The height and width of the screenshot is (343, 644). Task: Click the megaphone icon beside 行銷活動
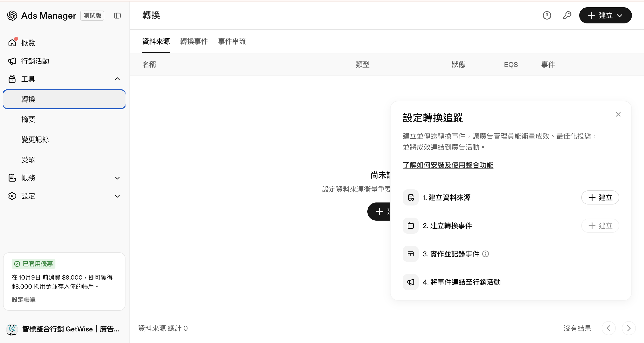pyautogui.click(x=12, y=61)
